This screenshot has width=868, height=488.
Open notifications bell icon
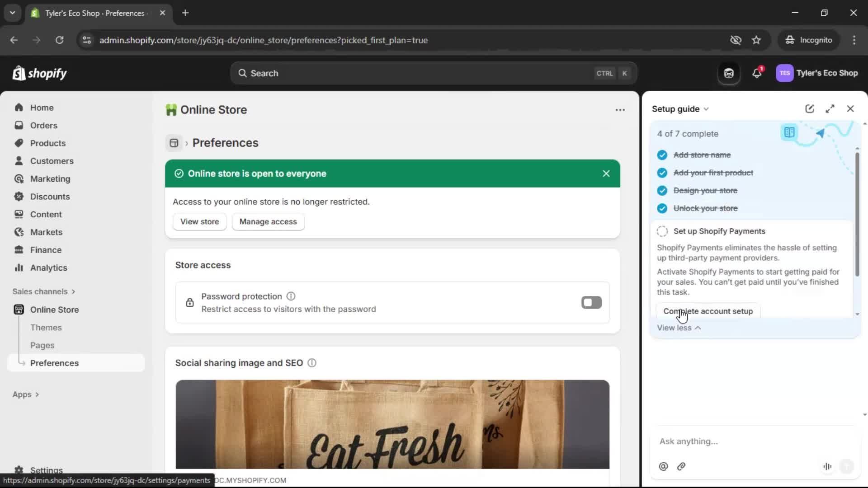(x=757, y=73)
